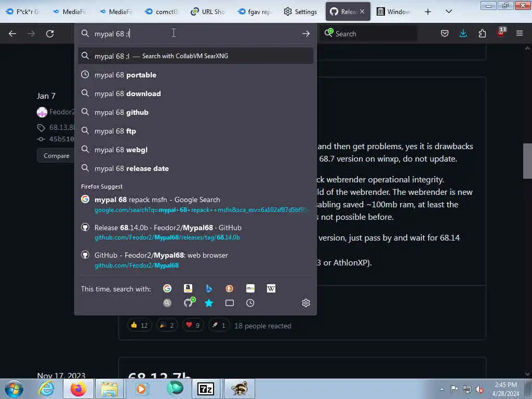Search this time with DuckDuckGo

[x=229, y=288]
